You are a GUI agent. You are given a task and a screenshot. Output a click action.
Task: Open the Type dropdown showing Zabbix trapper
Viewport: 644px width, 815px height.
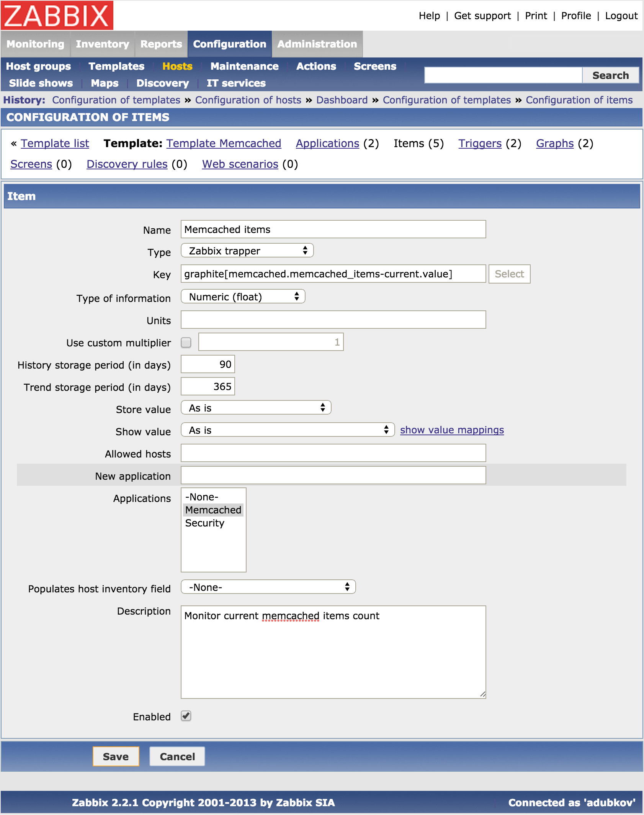click(x=247, y=250)
